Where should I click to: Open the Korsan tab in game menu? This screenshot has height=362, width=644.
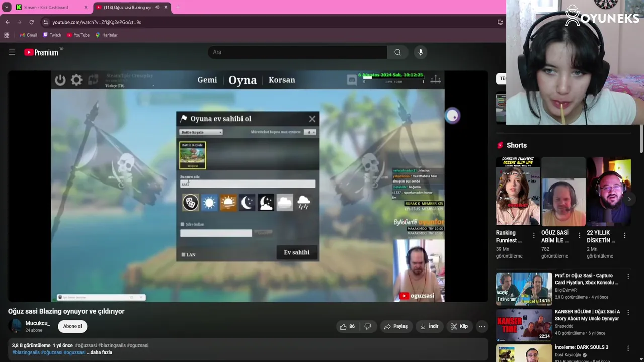click(x=282, y=80)
